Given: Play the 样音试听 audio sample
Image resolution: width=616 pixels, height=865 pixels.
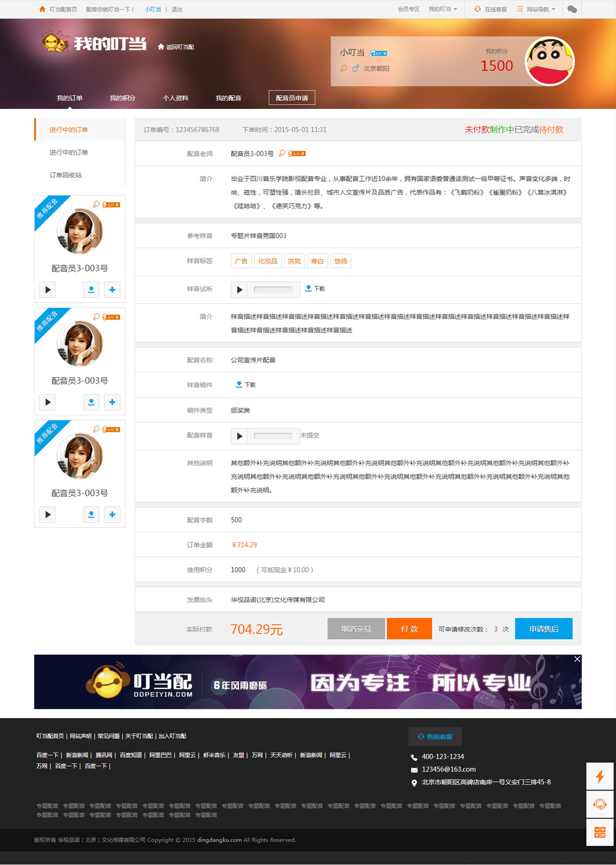Looking at the screenshot, I should pos(239,290).
